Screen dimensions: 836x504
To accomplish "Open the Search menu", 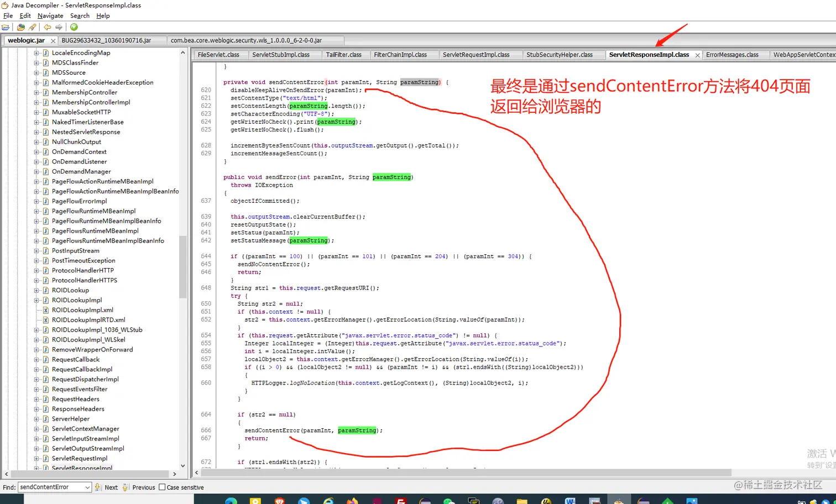I will pyautogui.click(x=80, y=16).
